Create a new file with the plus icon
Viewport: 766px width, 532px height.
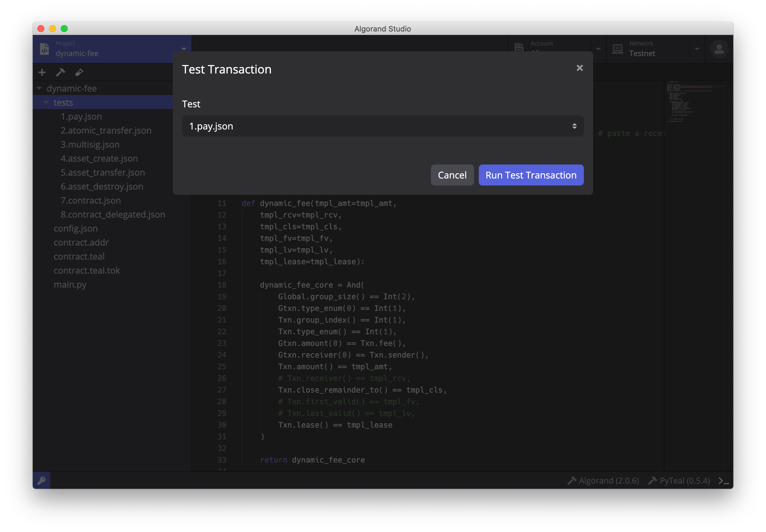42,72
